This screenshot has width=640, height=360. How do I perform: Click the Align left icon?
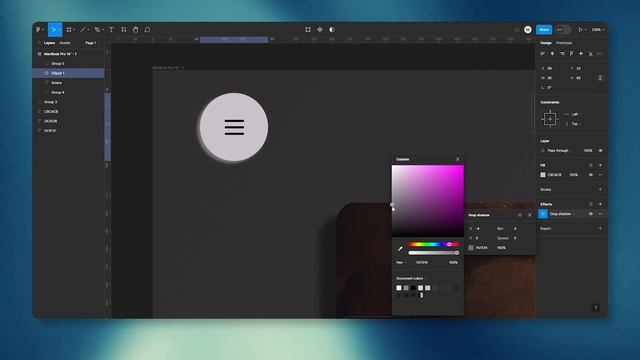pyautogui.click(x=542, y=53)
